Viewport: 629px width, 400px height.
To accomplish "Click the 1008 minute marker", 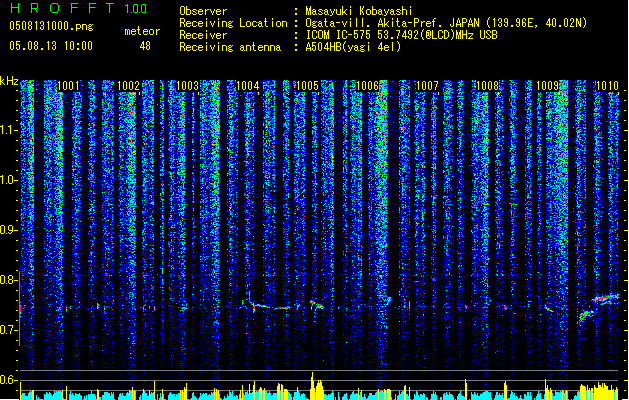I will point(487,86).
